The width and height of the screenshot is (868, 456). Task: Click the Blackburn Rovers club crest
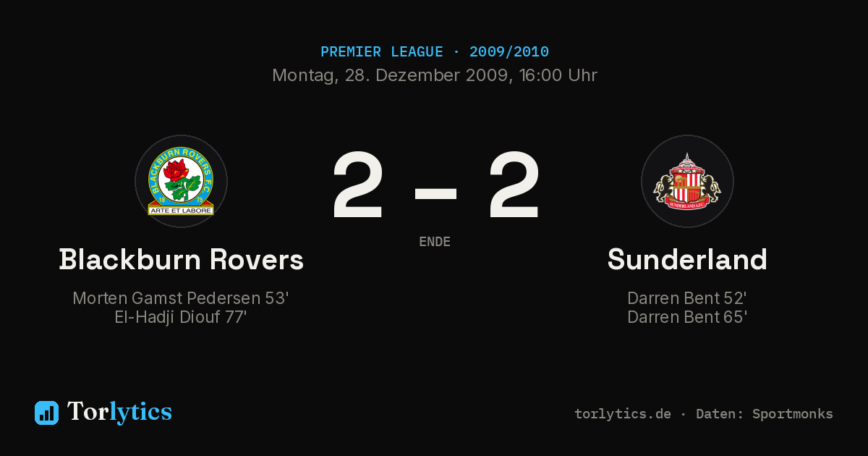pyautogui.click(x=181, y=182)
